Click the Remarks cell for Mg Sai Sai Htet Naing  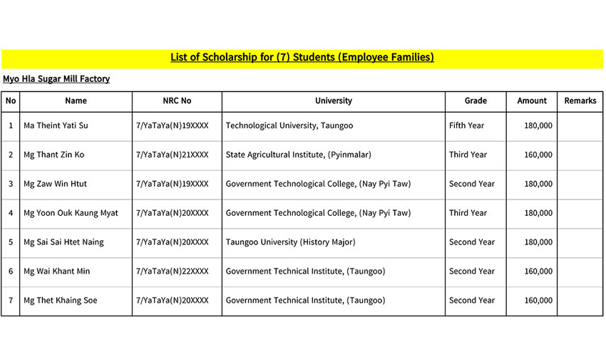[x=580, y=242]
